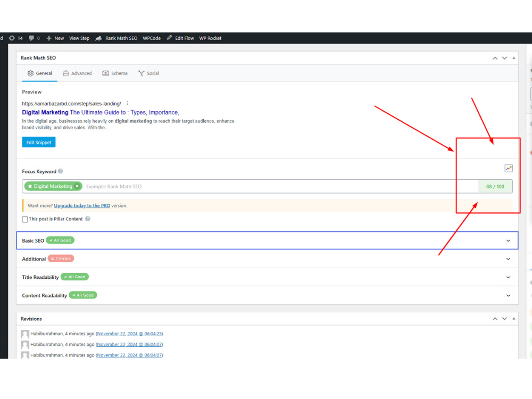Open revision November 22, 2024 @ 06:04:25
Image resolution: width=532 pixels, height=399 pixels.
coord(129,334)
